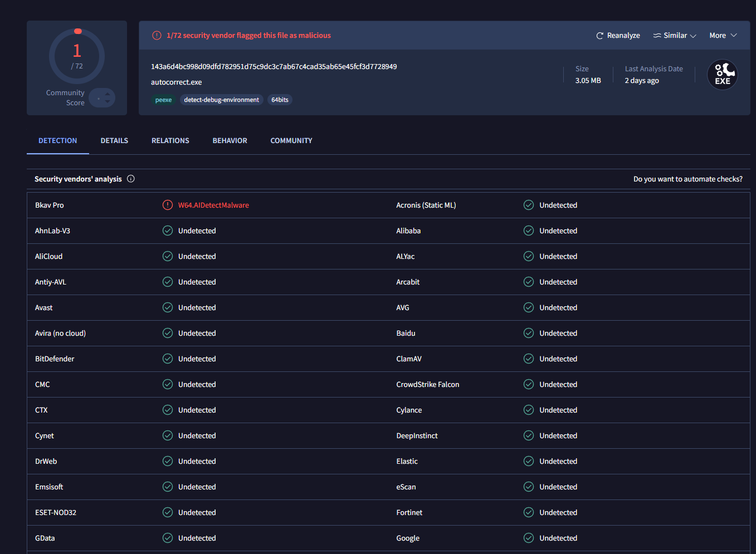The width and height of the screenshot is (756, 554).
Task: Click the Fortinet vendor name
Action: coord(409,513)
